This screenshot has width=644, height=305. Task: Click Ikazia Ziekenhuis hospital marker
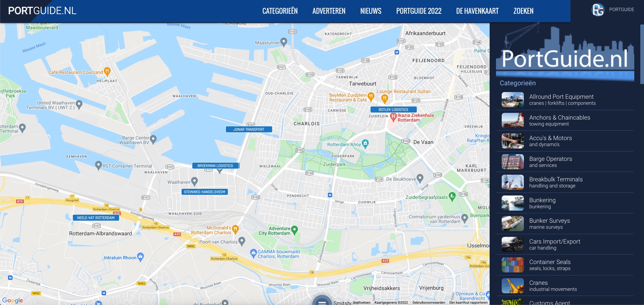point(393,117)
